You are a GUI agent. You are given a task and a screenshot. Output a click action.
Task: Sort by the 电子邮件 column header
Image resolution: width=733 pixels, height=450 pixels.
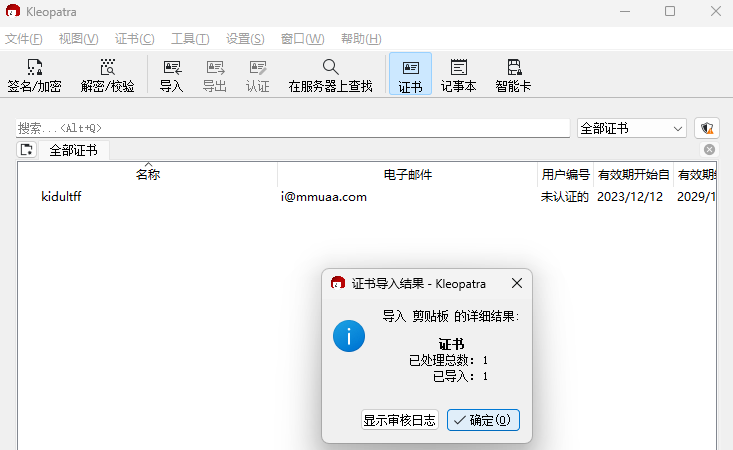(x=408, y=175)
